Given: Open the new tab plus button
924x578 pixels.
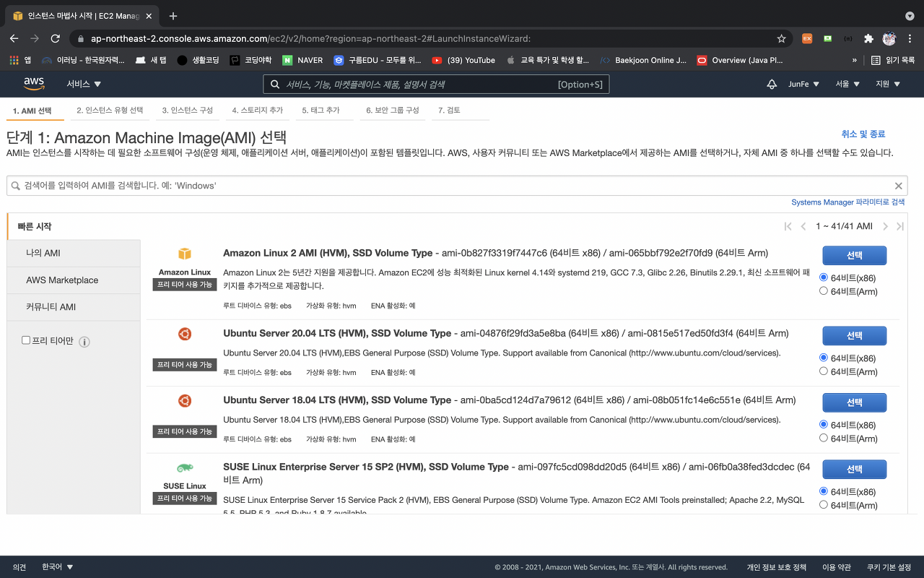Looking at the screenshot, I should tap(173, 16).
